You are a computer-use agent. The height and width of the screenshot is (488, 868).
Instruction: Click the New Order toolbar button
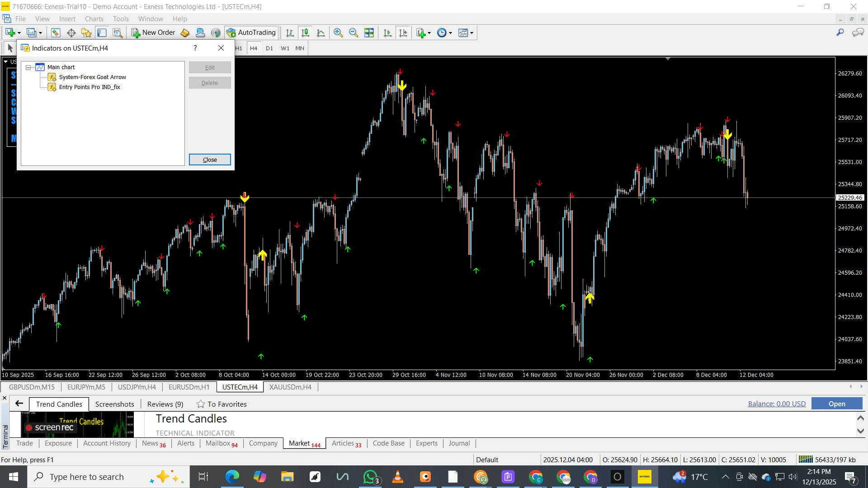click(153, 33)
